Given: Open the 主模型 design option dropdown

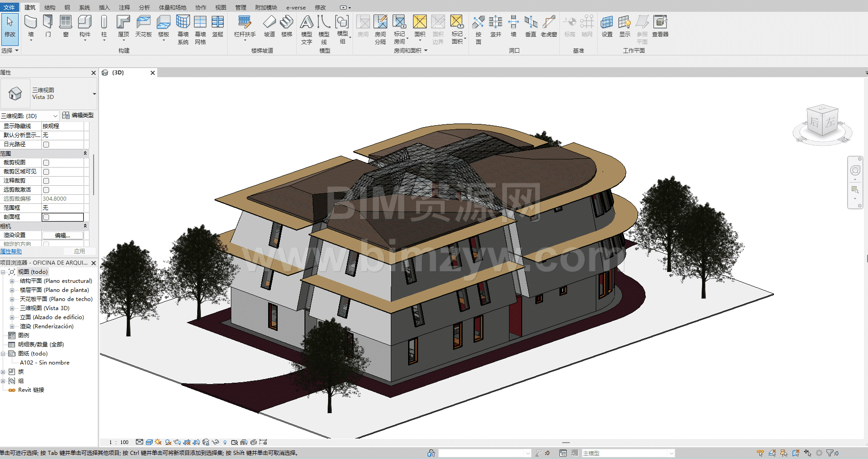Looking at the screenshot, I should click(x=628, y=453).
